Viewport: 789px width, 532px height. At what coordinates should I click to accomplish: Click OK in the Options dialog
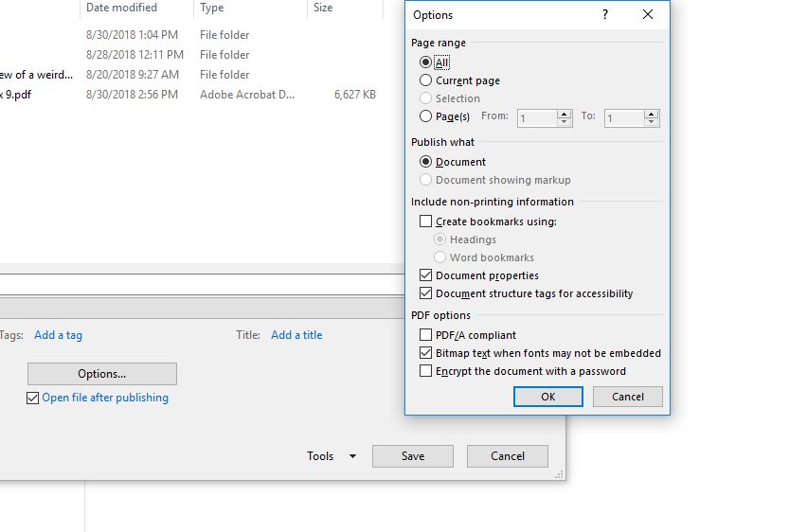[x=548, y=397]
